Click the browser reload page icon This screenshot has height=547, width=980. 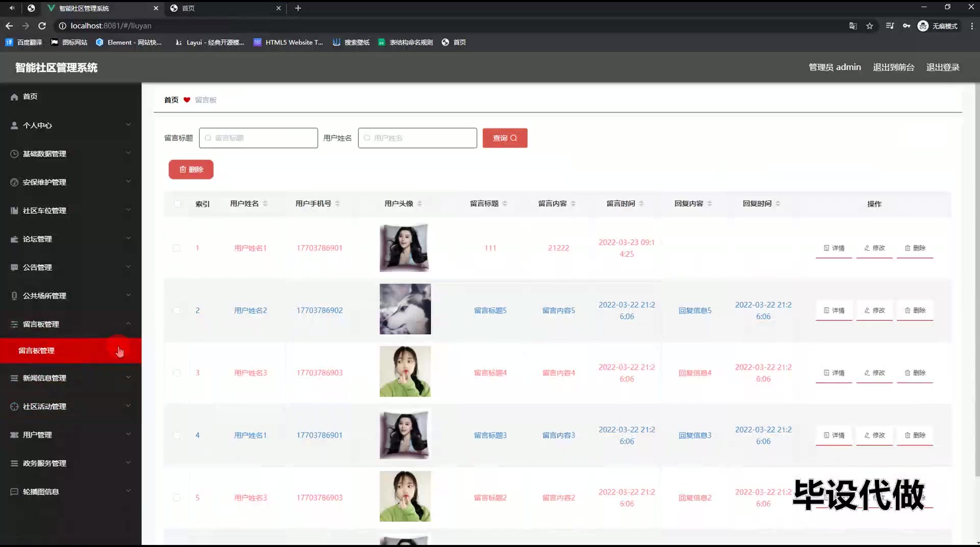pos(42,26)
